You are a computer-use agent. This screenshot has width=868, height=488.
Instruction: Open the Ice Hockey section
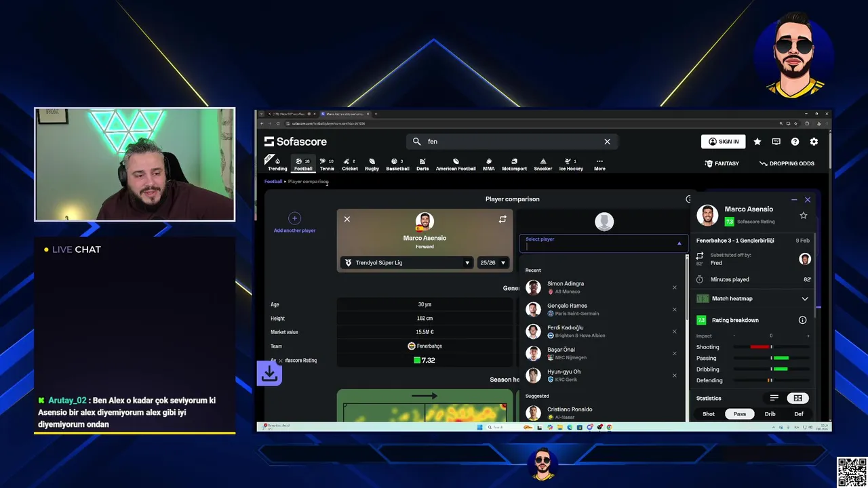click(x=571, y=164)
